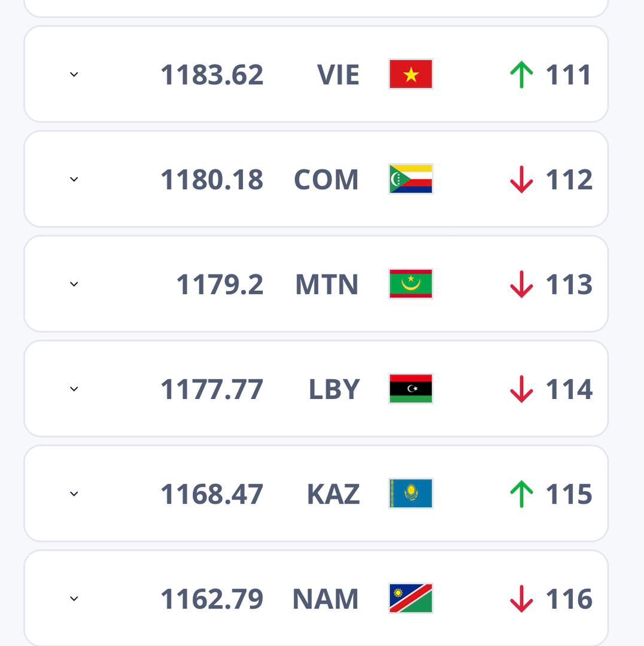
Task: Click the LBY team code label
Action: click(x=334, y=389)
